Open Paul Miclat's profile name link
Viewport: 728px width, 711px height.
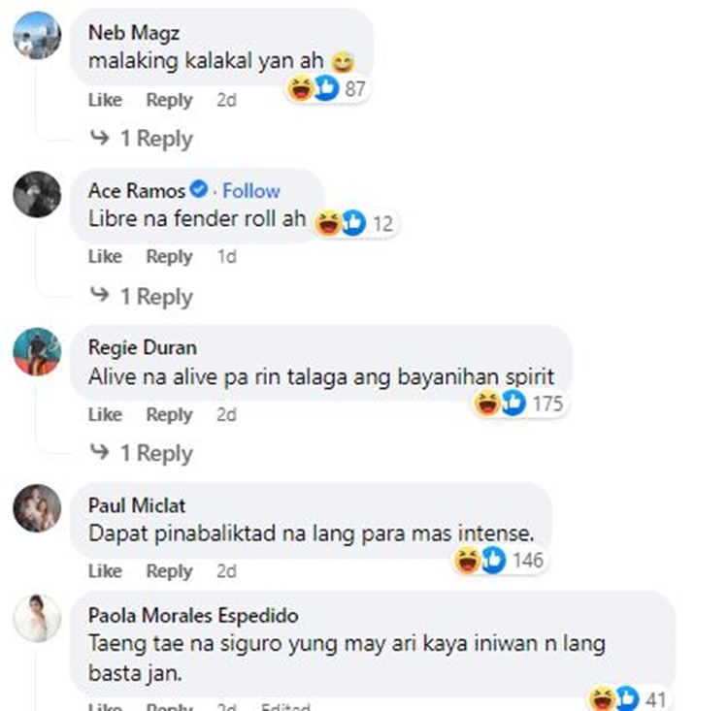click(x=137, y=505)
